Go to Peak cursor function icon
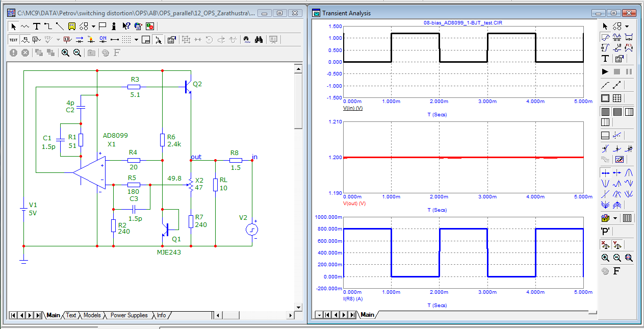644x329 pixels. pyautogui.click(x=629, y=172)
